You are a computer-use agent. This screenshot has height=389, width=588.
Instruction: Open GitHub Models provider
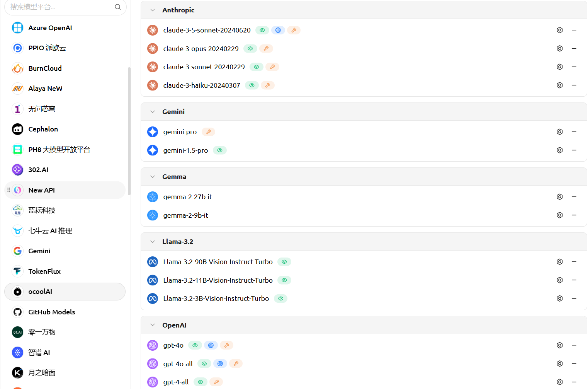65,312
